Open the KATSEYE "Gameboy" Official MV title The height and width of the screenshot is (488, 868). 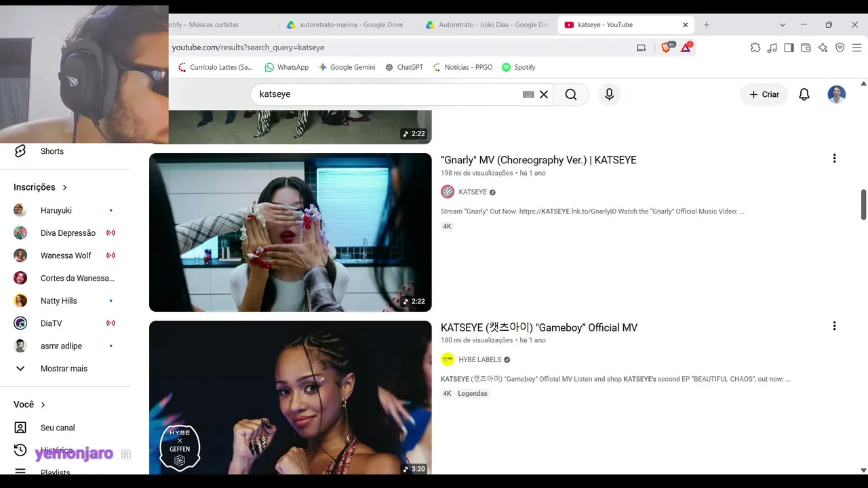[539, 327]
